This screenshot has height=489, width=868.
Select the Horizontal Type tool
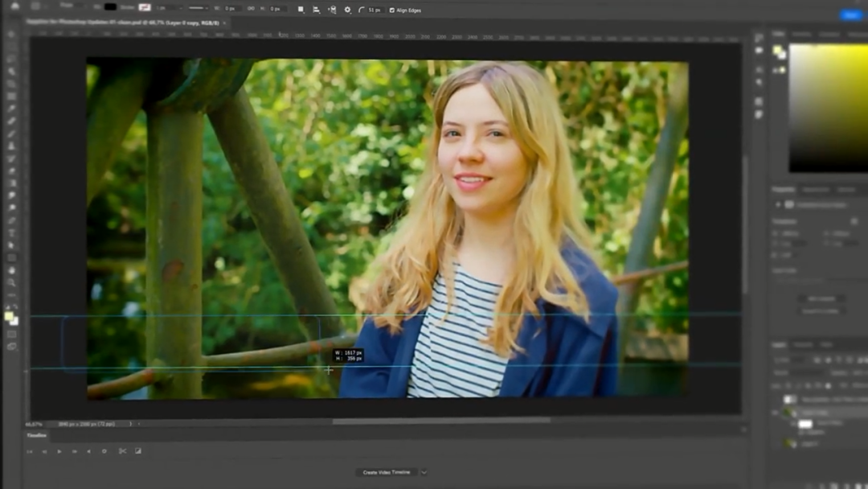click(11, 232)
